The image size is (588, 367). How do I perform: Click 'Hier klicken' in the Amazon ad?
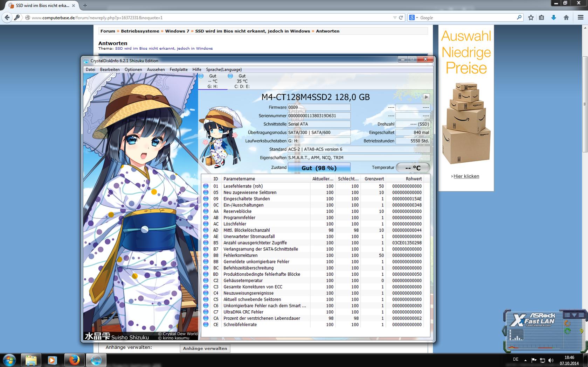(x=466, y=176)
